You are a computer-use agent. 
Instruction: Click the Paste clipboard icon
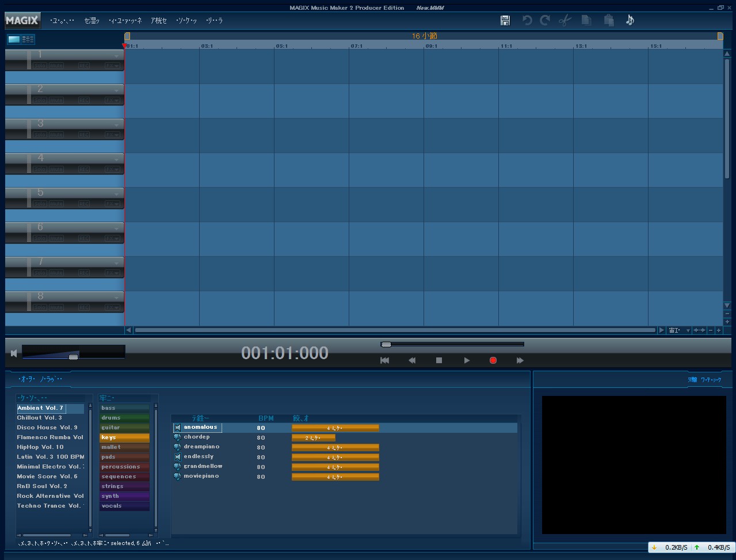pos(609,21)
